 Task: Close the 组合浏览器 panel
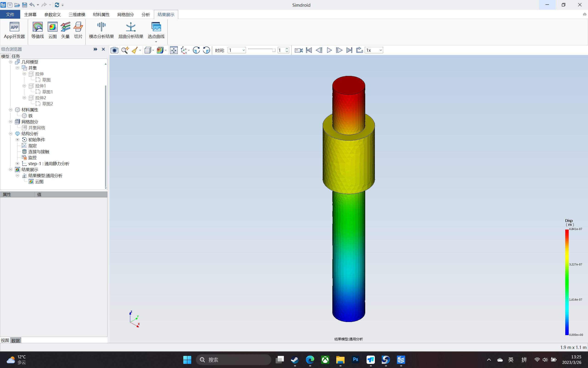click(x=103, y=49)
